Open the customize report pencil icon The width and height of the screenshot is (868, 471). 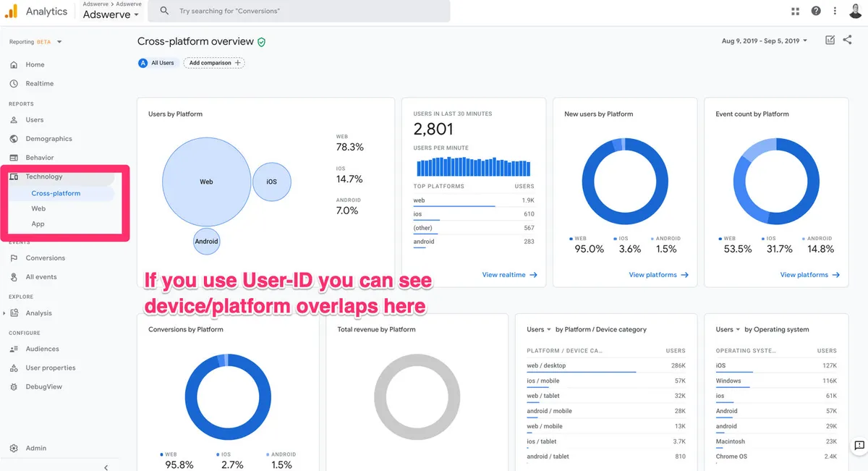pos(830,41)
